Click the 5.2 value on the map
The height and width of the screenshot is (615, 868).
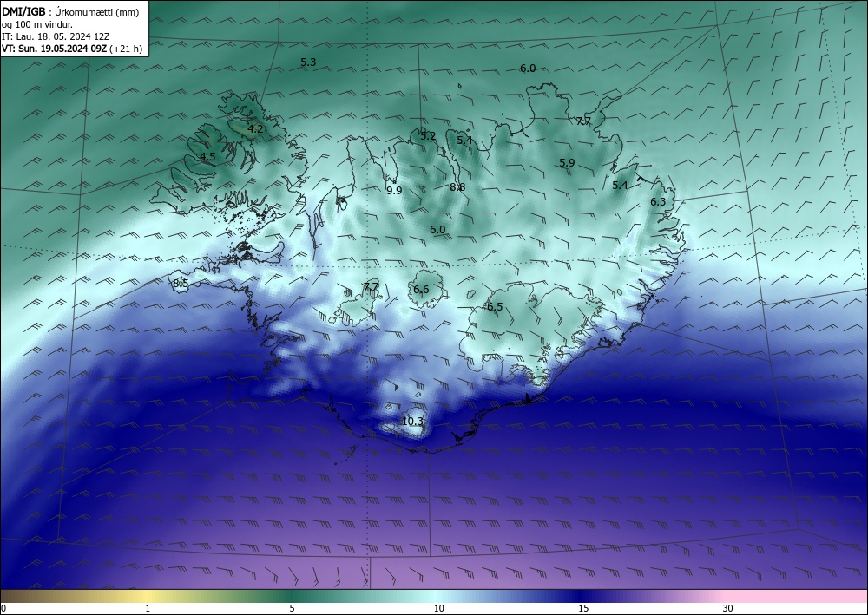coord(428,136)
